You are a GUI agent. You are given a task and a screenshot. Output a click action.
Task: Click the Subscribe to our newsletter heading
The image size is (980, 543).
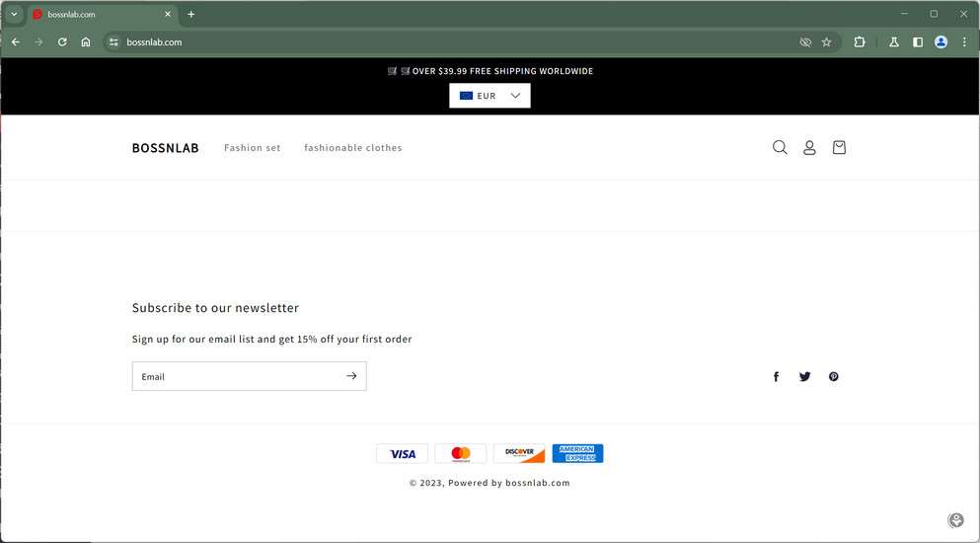point(215,308)
